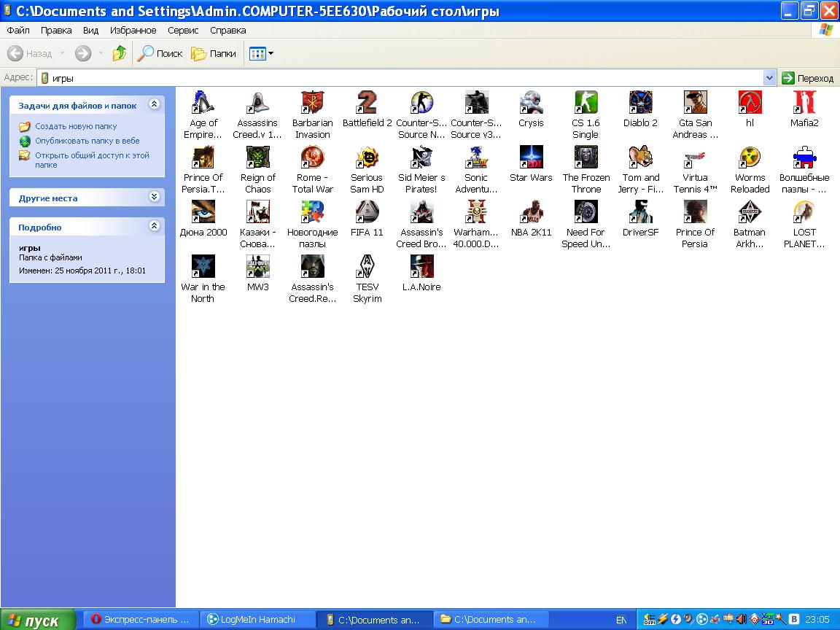Image resolution: width=840 pixels, height=630 pixels.
Task: Click Открыть общий доступ link
Action: pyautogui.click(x=92, y=160)
